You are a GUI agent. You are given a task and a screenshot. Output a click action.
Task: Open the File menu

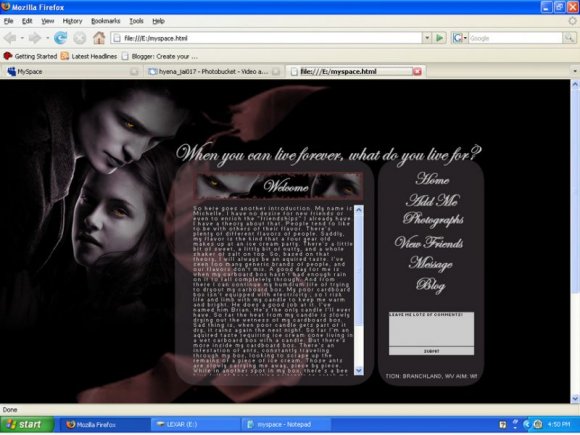[9, 21]
